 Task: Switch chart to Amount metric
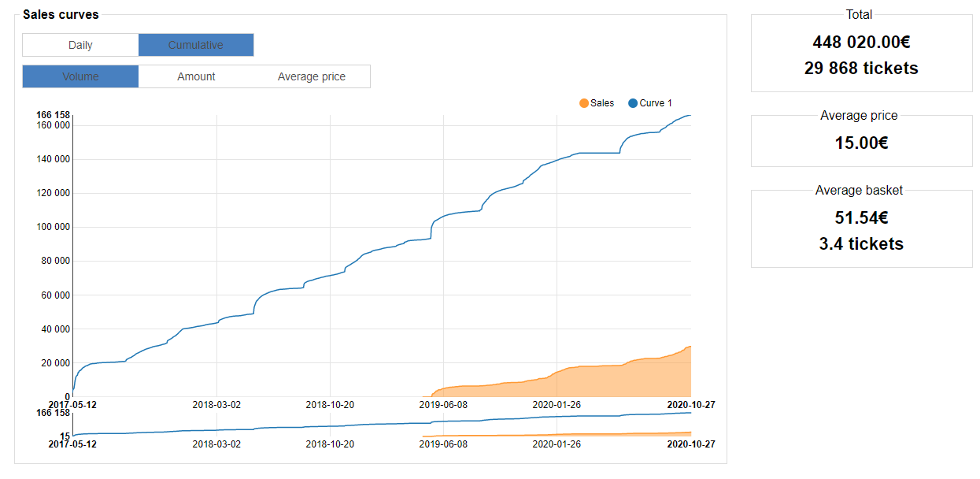tap(196, 76)
